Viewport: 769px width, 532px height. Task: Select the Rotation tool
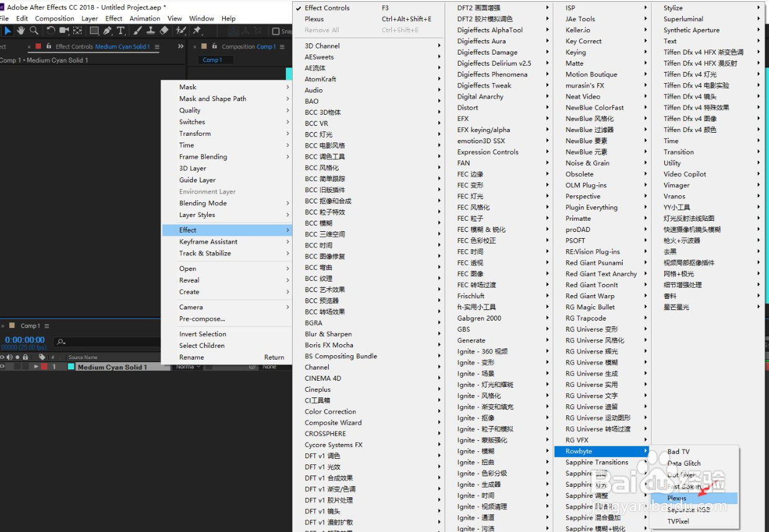pos(51,30)
